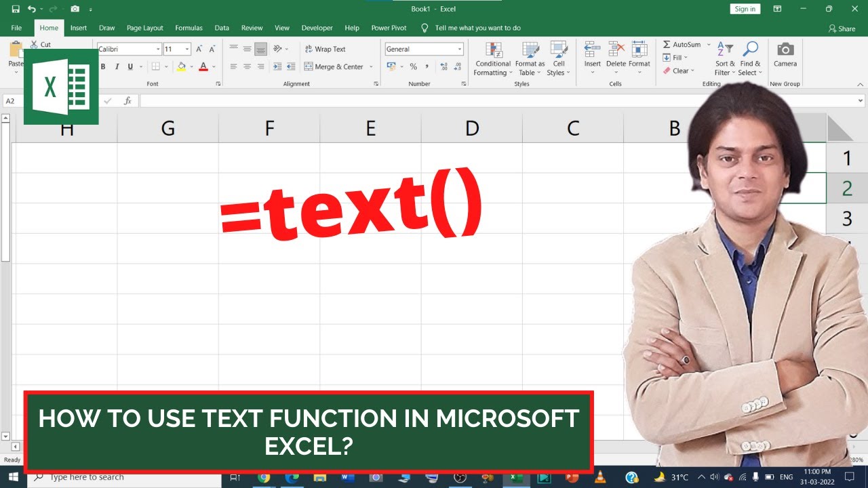868x488 pixels.
Task: Align cell text to the left
Action: [234, 66]
